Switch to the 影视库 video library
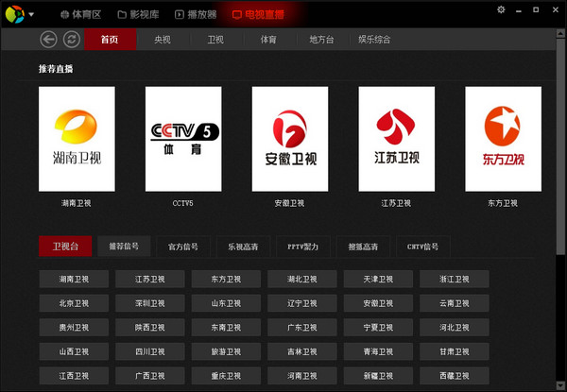The height and width of the screenshot is (392, 567). click(x=139, y=14)
